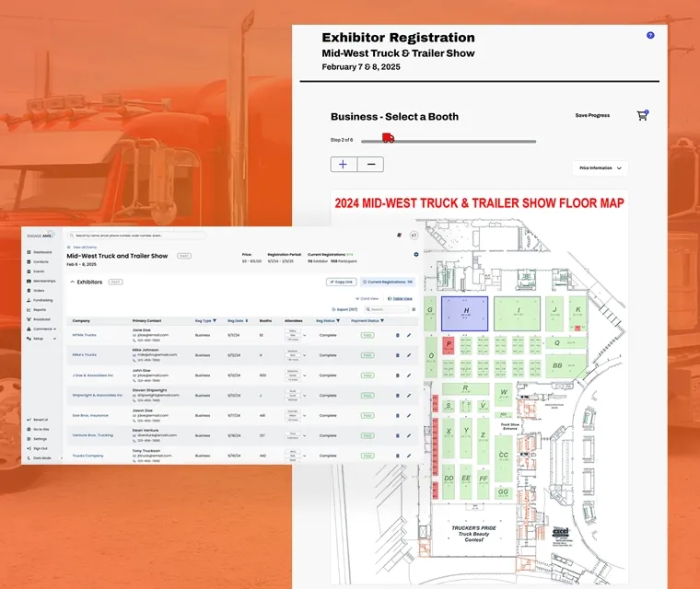Open the Reg Type column filter
This screenshot has width=700, height=589.
[x=215, y=321]
